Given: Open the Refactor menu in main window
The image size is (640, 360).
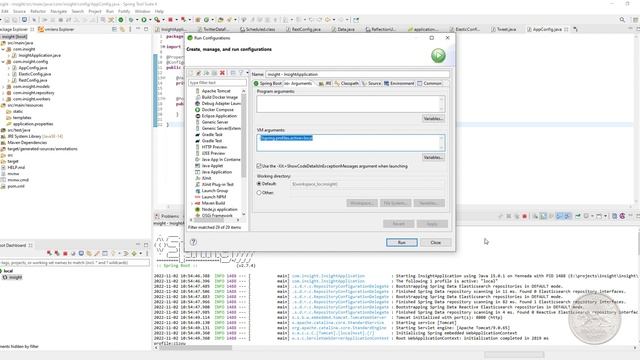Looking at the screenshot, I should 38,11.
